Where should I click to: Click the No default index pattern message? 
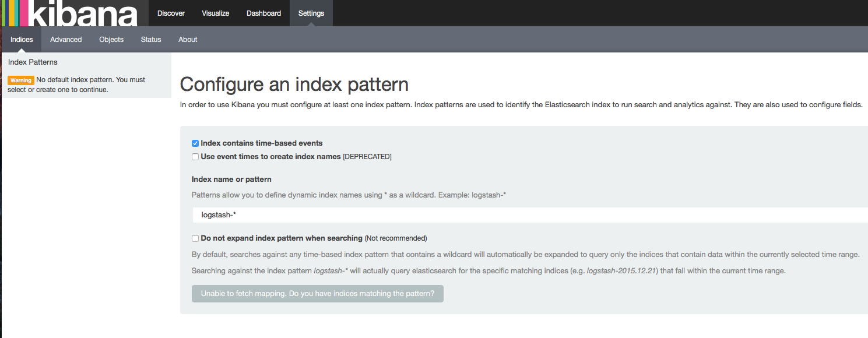pyautogui.click(x=76, y=85)
